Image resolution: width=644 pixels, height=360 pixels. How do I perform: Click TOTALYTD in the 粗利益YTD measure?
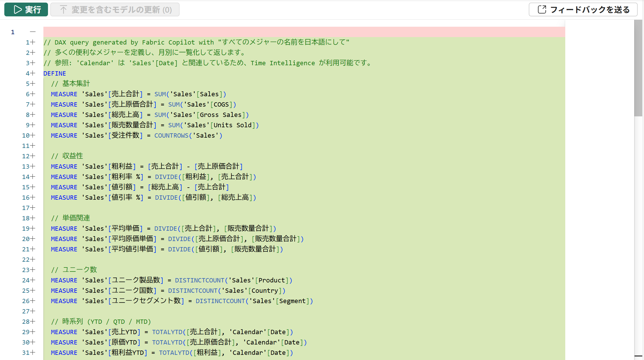[174, 353]
